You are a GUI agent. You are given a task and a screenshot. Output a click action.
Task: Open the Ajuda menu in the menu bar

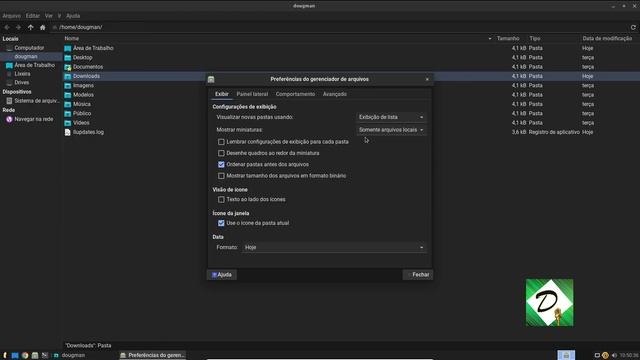click(x=73, y=16)
